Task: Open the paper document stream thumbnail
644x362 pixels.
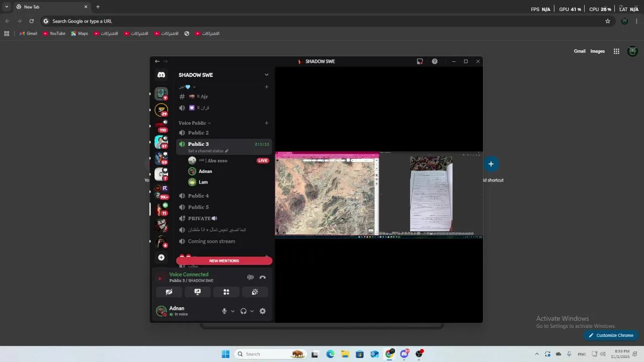Action: (x=431, y=194)
